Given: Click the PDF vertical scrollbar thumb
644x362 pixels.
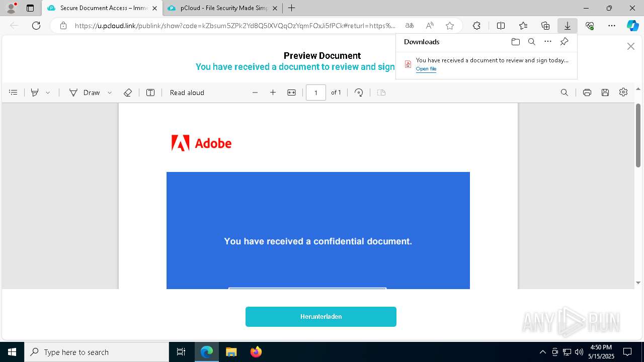Looking at the screenshot, I should point(638,135).
